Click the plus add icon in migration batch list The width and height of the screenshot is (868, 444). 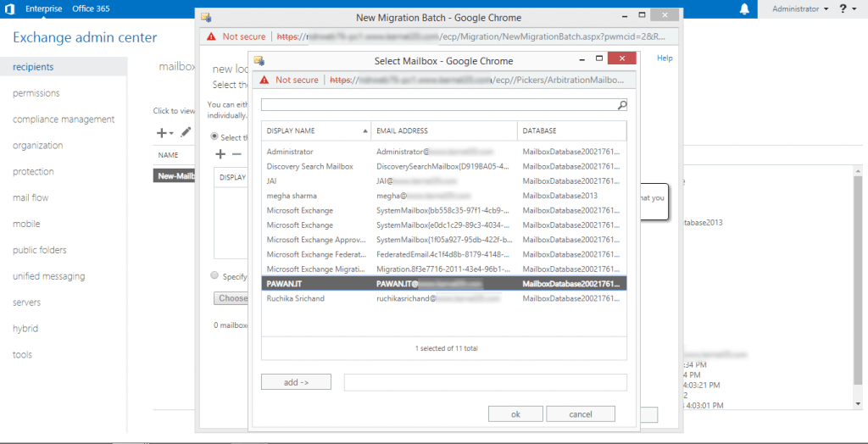point(220,154)
